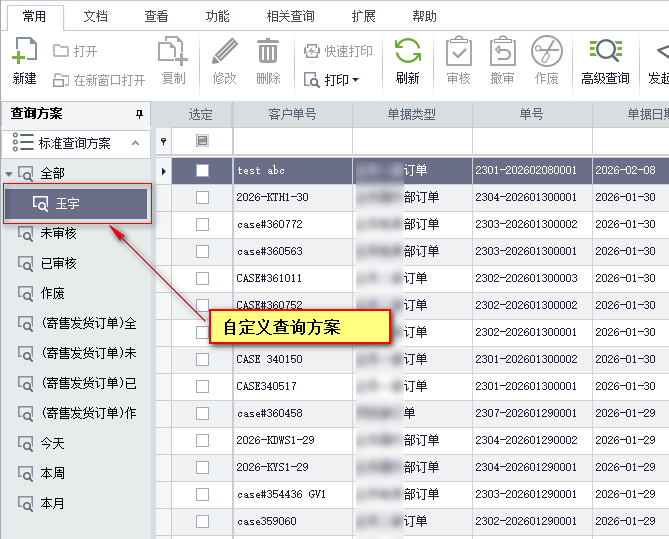Image resolution: width=669 pixels, height=539 pixels.
Task: Click the 复制 (Copy) document icon
Action: point(173,52)
